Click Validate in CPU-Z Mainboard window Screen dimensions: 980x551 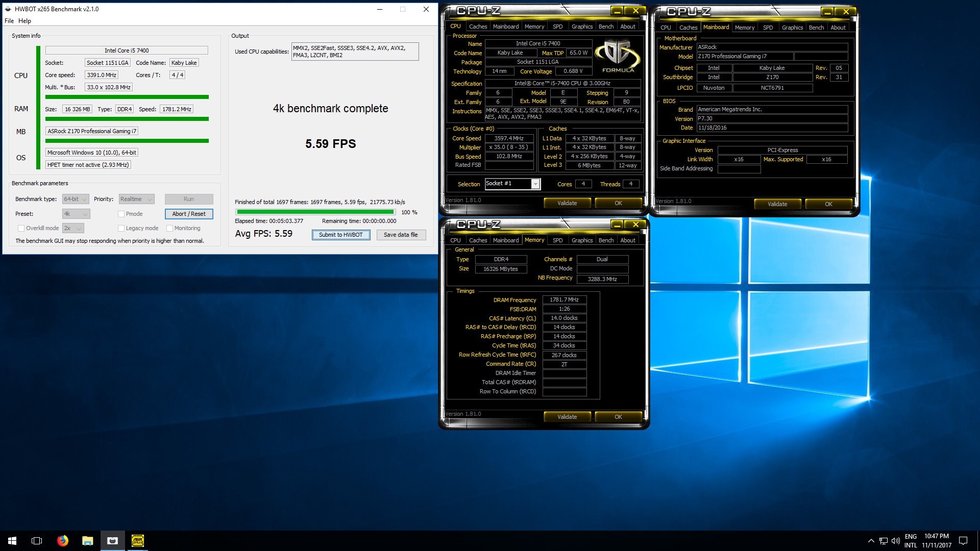(777, 204)
